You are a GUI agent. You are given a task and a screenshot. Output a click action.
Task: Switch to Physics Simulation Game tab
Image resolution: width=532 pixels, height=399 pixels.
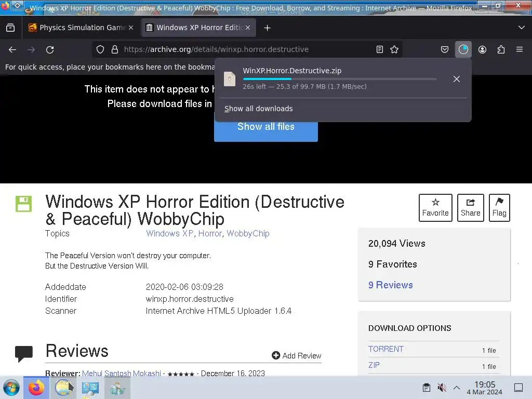tap(81, 28)
